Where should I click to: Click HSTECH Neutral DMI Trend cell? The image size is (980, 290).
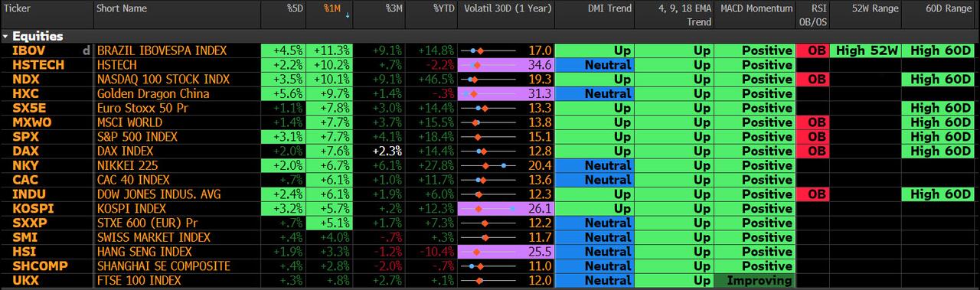[594, 65]
